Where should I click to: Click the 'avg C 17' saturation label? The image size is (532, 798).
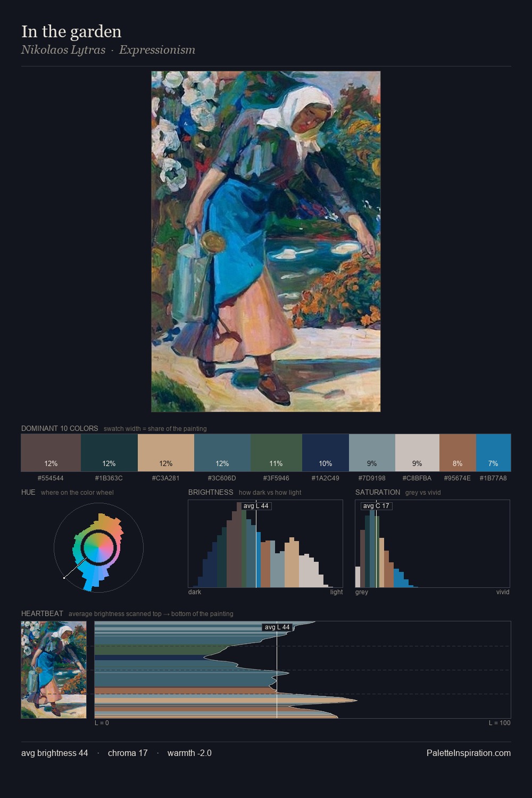[x=376, y=506]
